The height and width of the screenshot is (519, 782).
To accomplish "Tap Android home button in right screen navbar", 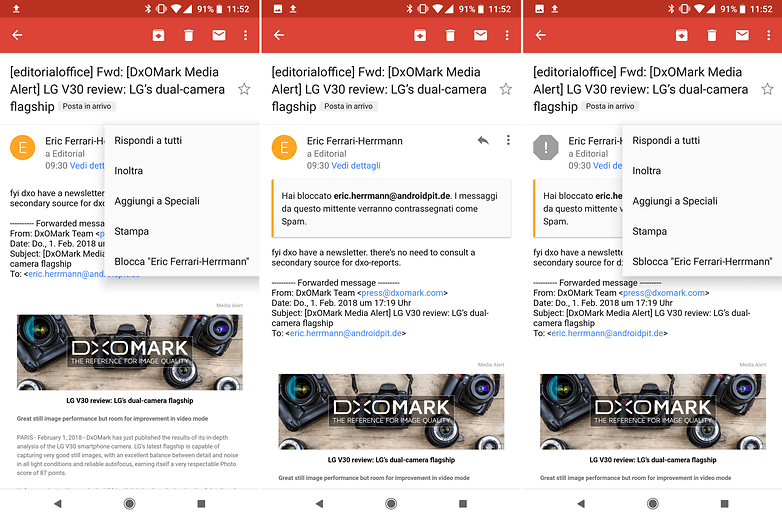I will click(653, 504).
